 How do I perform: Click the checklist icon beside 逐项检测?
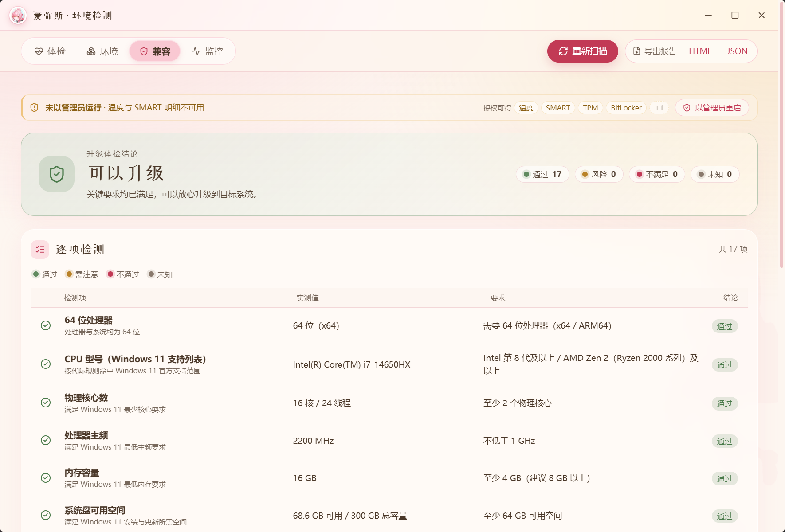point(40,249)
